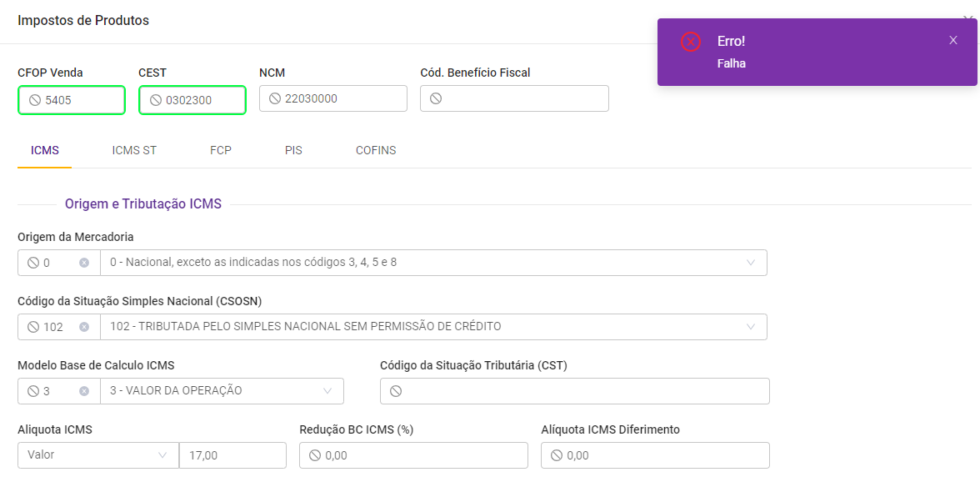Screen dimensions: 980x482
Task: Open the CSOSN description dropdown
Action: pos(750,327)
